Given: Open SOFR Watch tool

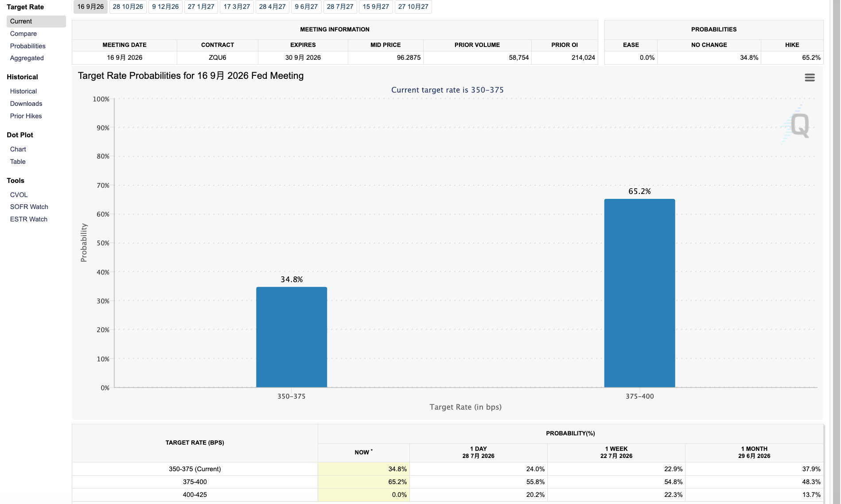Looking at the screenshot, I should [29, 207].
